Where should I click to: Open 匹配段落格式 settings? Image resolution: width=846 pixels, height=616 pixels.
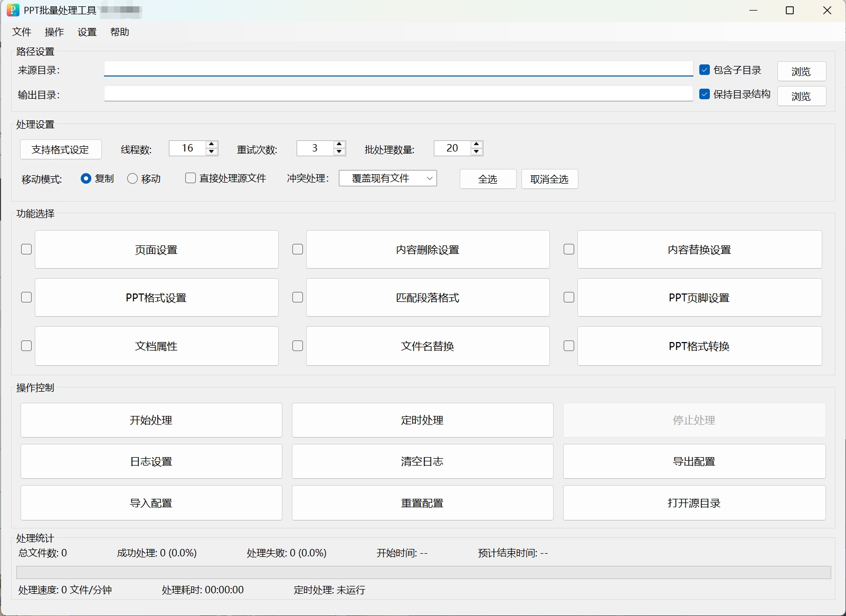428,297
